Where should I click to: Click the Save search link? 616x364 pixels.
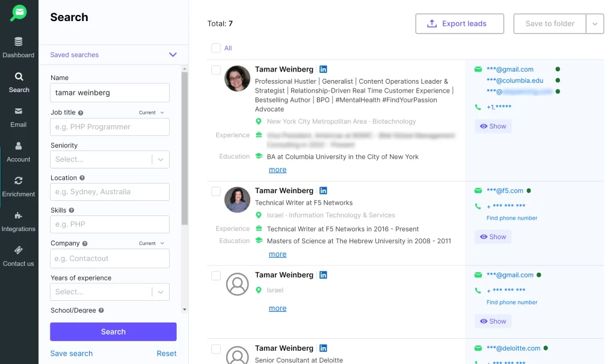(72, 353)
